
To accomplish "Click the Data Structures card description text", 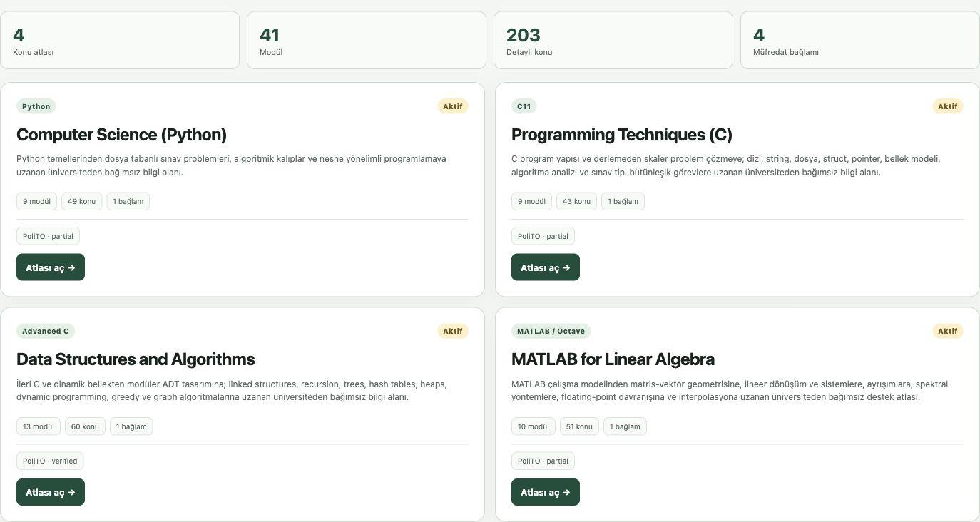I will click(x=232, y=390).
